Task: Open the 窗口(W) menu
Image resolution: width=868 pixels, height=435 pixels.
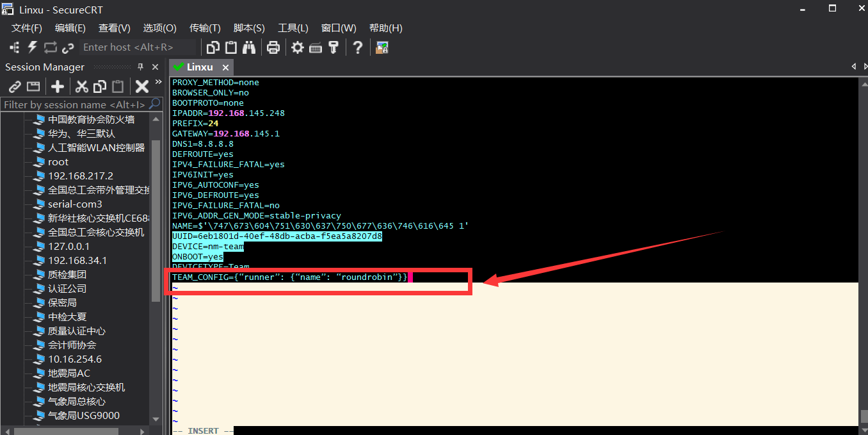Action: [339, 28]
